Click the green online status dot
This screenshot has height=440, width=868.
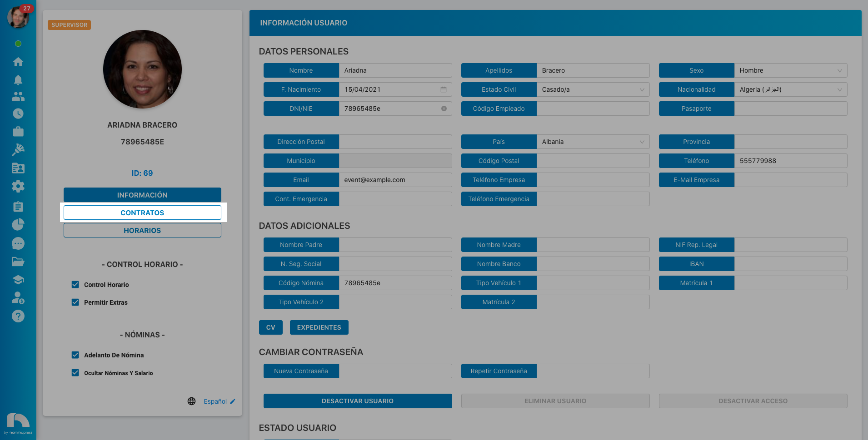18,44
